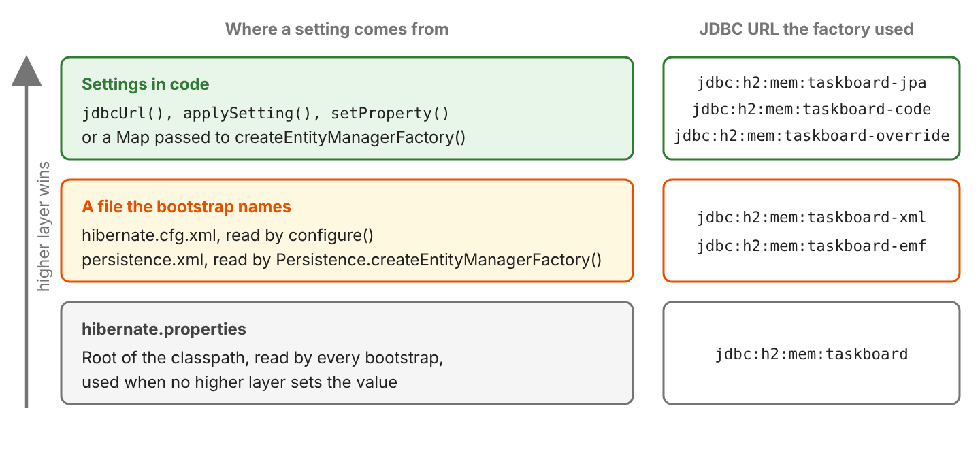This screenshot has width=980, height=449.
Task: Click the 'JDBC URL the factory used' heading
Action: click(x=806, y=29)
